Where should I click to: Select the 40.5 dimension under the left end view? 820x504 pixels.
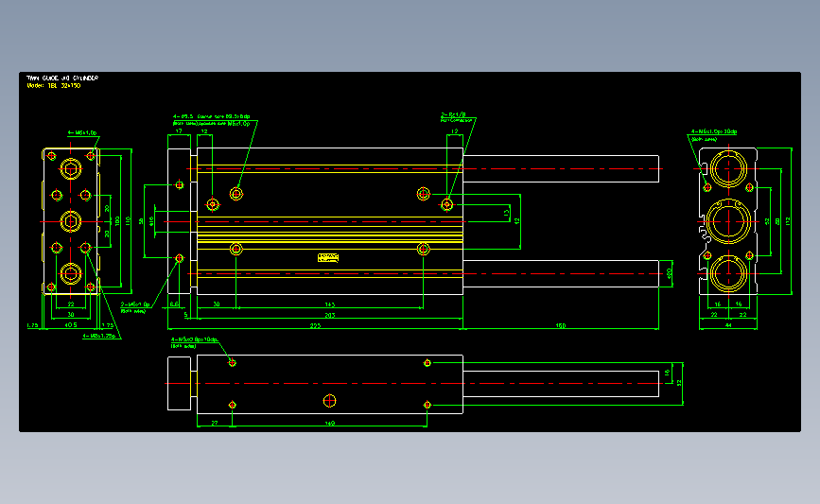[71, 325]
